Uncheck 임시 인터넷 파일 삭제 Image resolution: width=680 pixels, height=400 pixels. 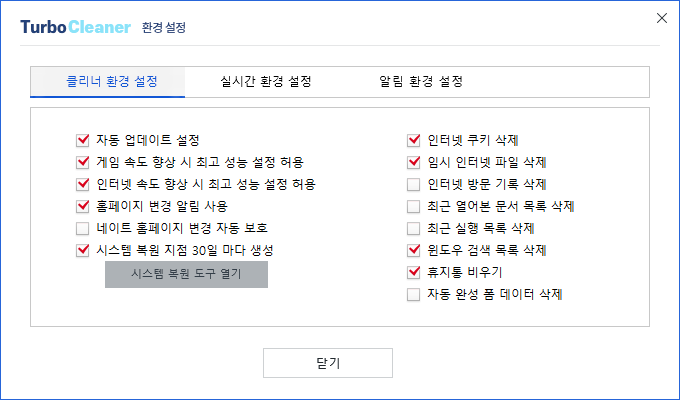(x=414, y=162)
